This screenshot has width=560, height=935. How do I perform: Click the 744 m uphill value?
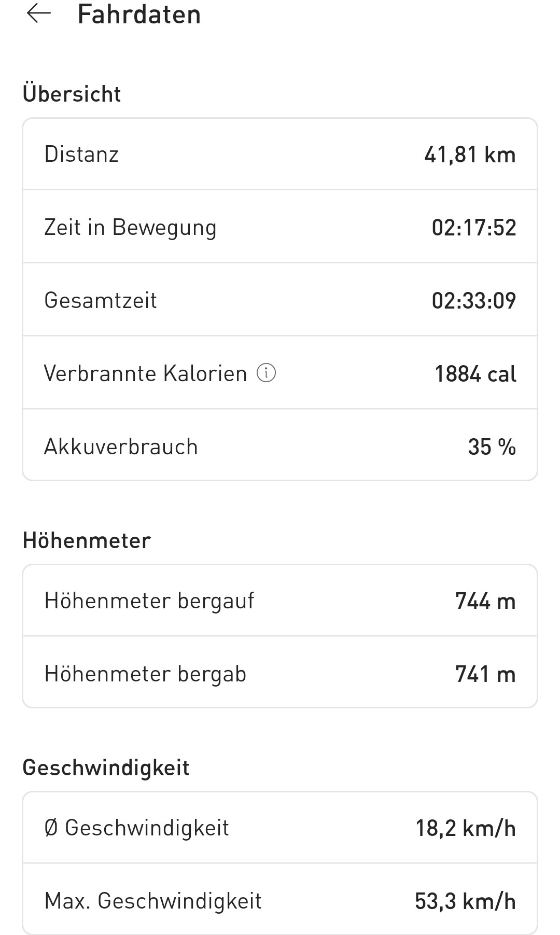point(485,601)
